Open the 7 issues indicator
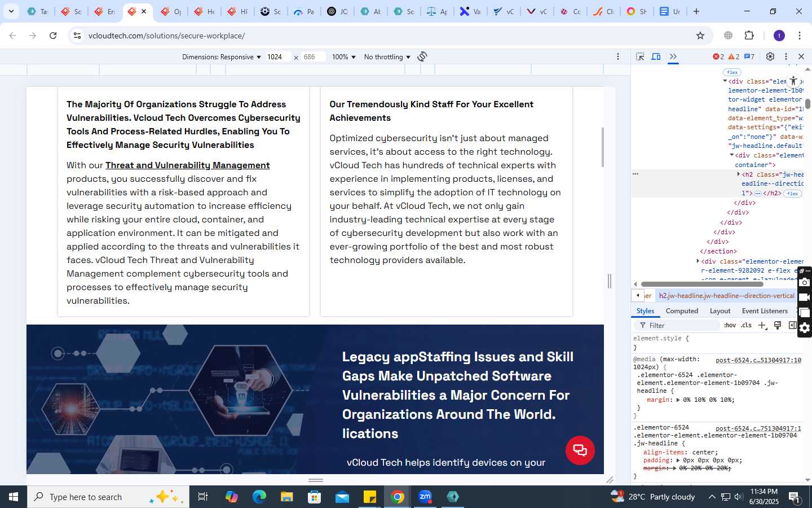Image resolution: width=812 pixels, height=508 pixels. [749, 56]
